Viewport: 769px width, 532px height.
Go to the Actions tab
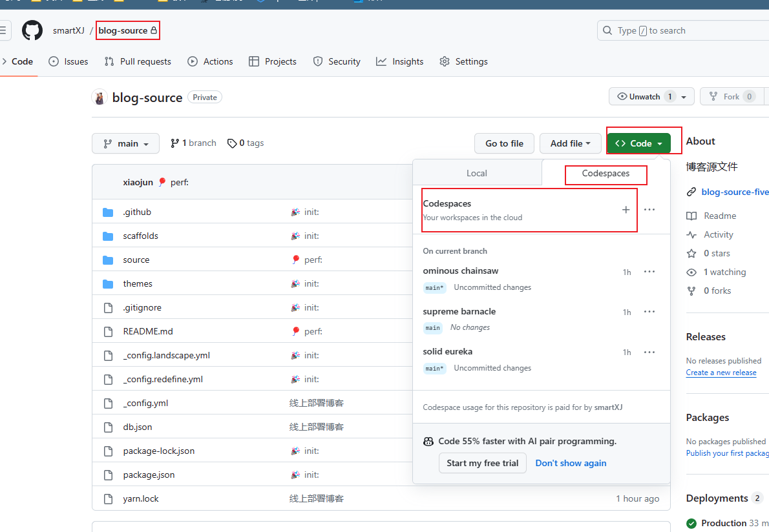coord(210,61)
